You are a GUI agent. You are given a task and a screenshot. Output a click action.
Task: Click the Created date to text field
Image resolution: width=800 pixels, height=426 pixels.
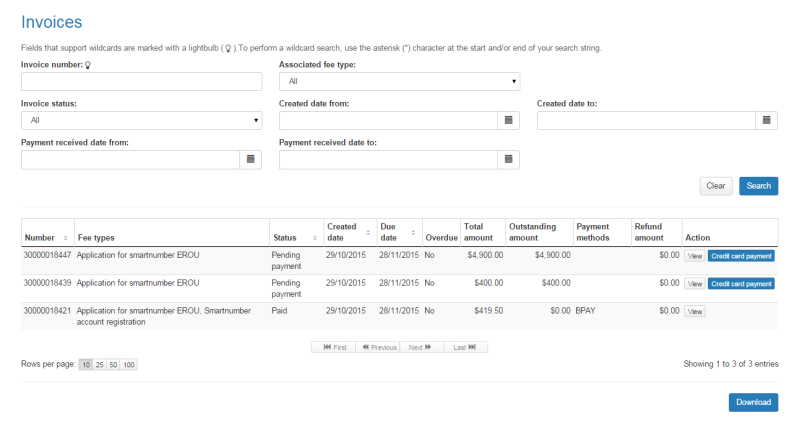[646, 120]
